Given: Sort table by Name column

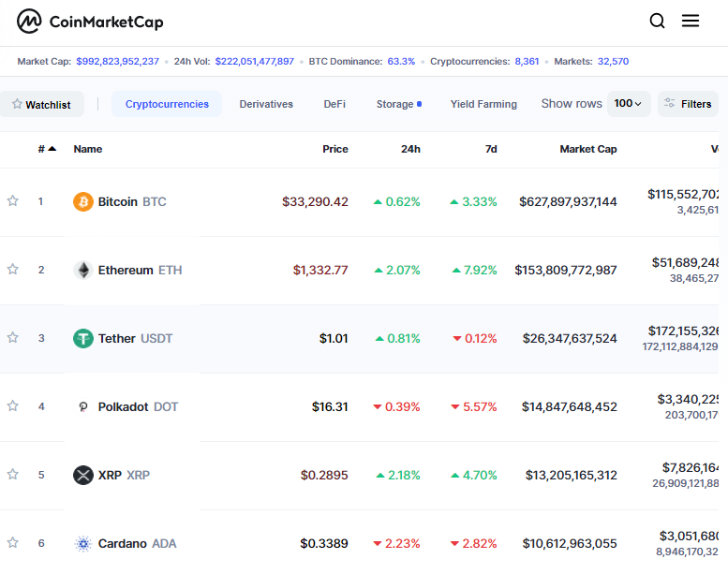Looking at the screenshot, I should pos(88,149).
